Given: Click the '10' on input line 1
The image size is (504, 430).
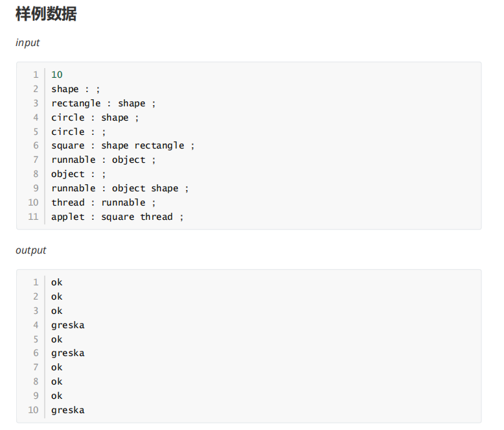Looking at the screenshot, I should [57, 75].
